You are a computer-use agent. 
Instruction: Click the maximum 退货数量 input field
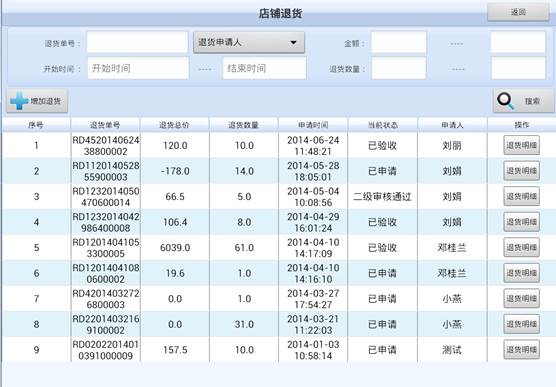[518, 68]
